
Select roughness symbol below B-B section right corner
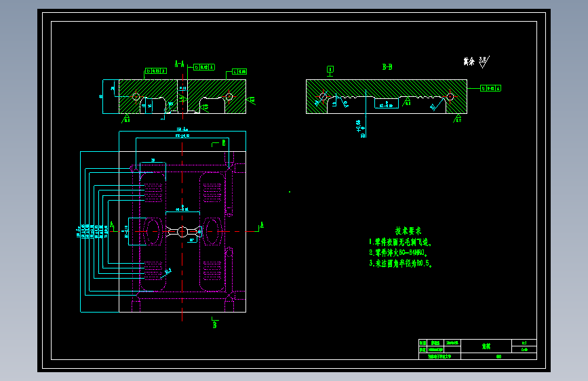tap(457, 119)
